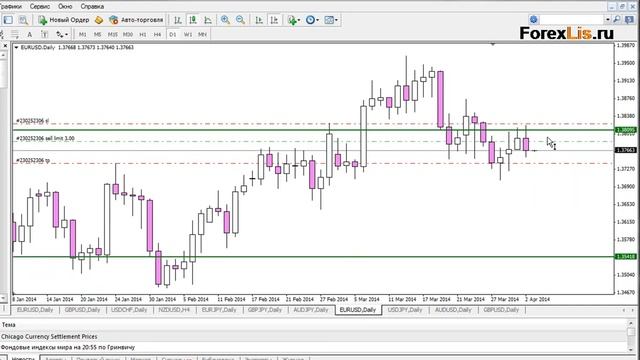Zoom out the chart
The image size is (640, 360).
pos(241,20)
